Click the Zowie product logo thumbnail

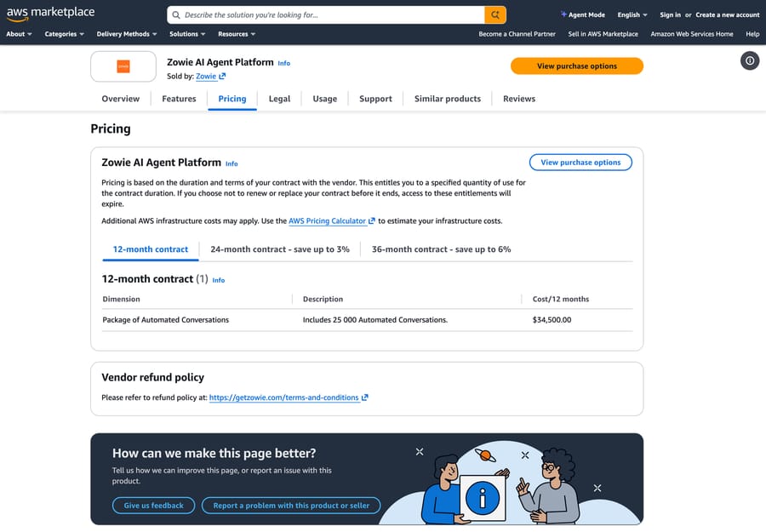coord(123,66)
